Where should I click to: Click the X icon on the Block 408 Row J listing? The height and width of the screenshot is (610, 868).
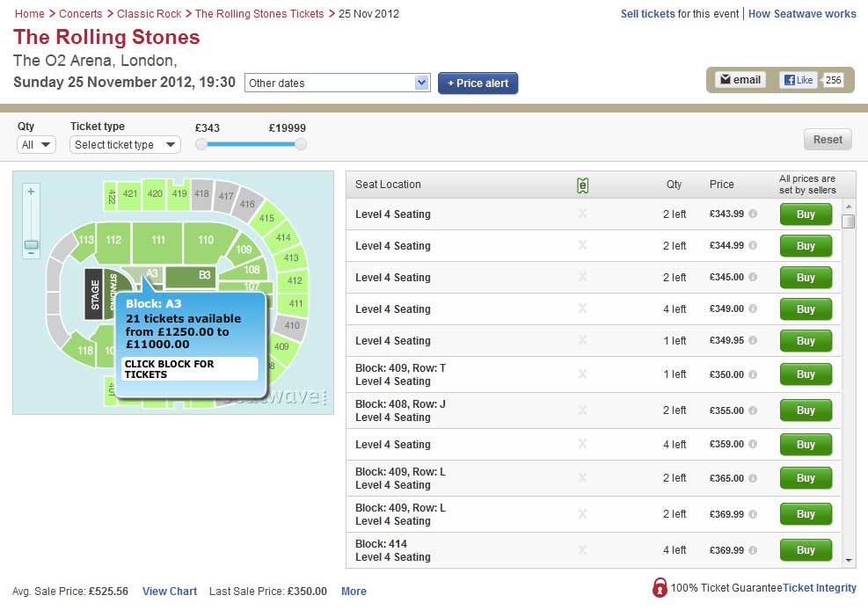(582, 410)
